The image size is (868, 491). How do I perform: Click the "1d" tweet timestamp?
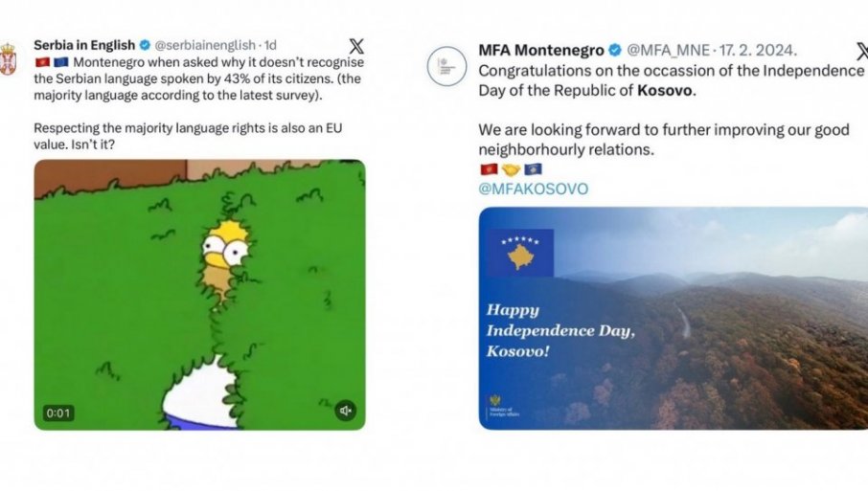270,45
